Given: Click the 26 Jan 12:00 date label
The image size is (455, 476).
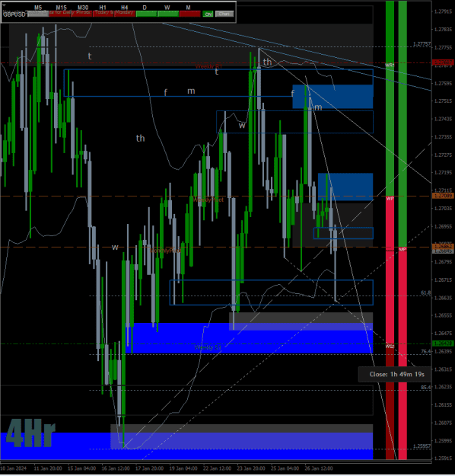Looking at the screenshot, I should coord(319,468).
